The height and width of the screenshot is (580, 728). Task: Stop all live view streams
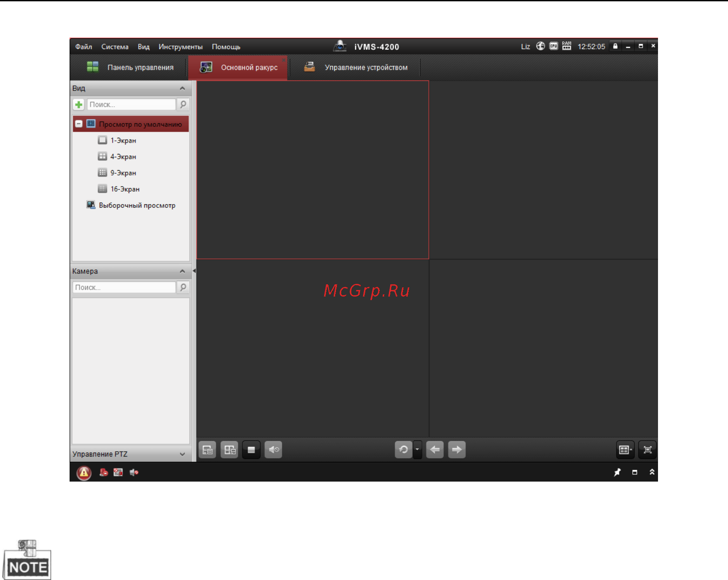(x=251, y=450)
